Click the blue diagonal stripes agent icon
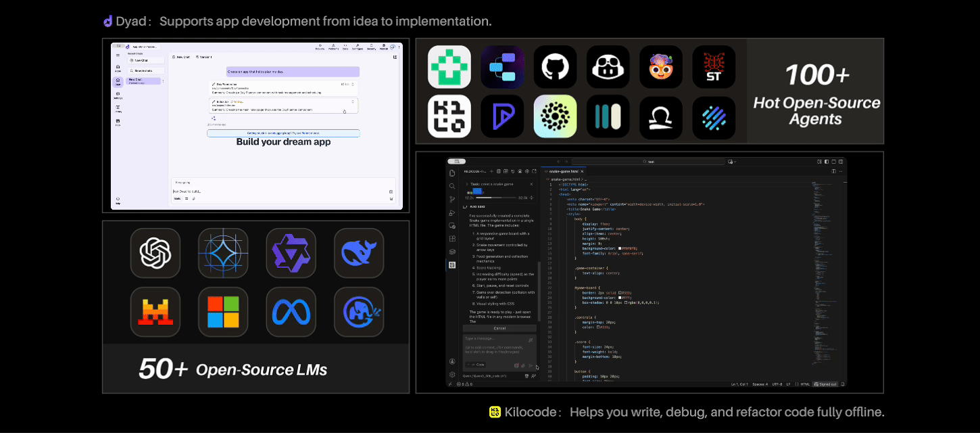The image size is (980, 433). pos(714,116)
